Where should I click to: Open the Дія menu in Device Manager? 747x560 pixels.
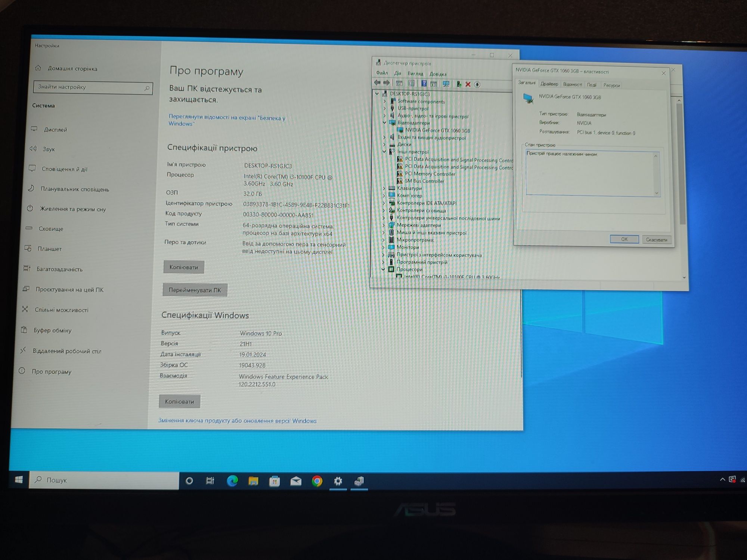[398, 73]
